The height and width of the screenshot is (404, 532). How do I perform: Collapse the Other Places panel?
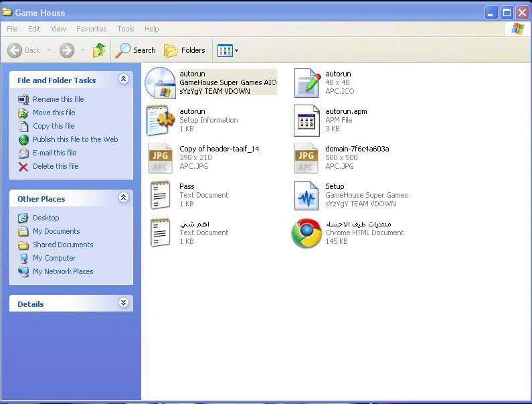[123, 198]
